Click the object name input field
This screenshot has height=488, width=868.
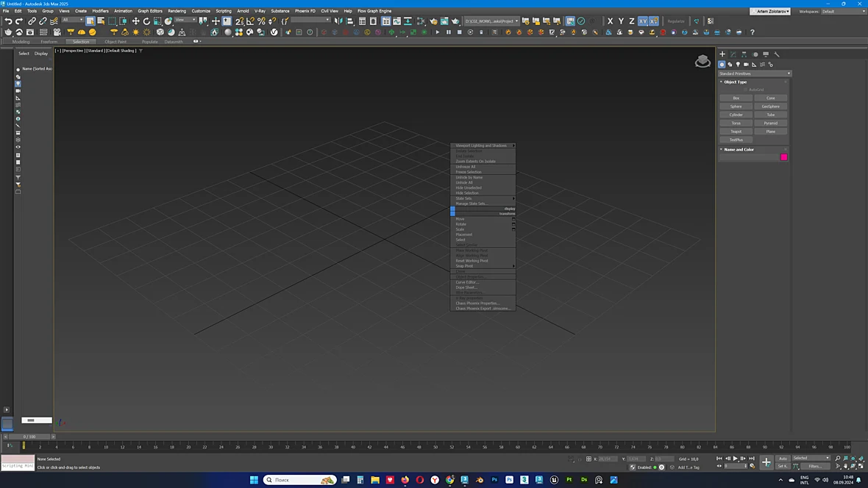click(749, 157)
